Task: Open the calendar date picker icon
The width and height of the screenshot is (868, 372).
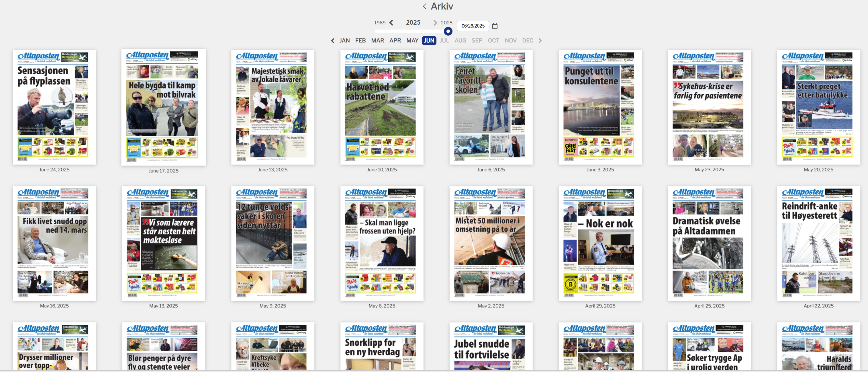Action: coord(495,26)
